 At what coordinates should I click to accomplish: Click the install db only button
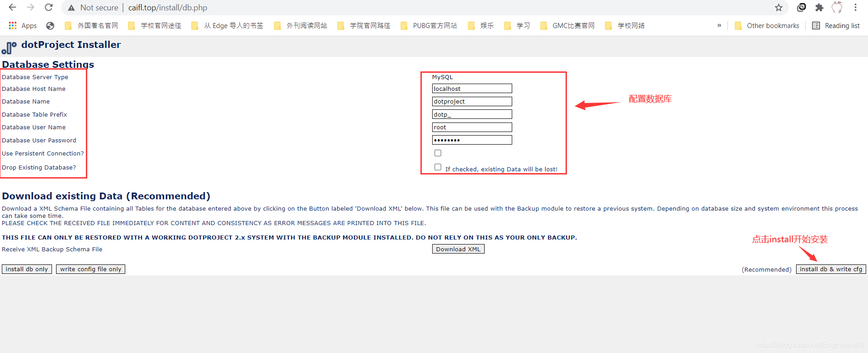[x=27, y=269]
